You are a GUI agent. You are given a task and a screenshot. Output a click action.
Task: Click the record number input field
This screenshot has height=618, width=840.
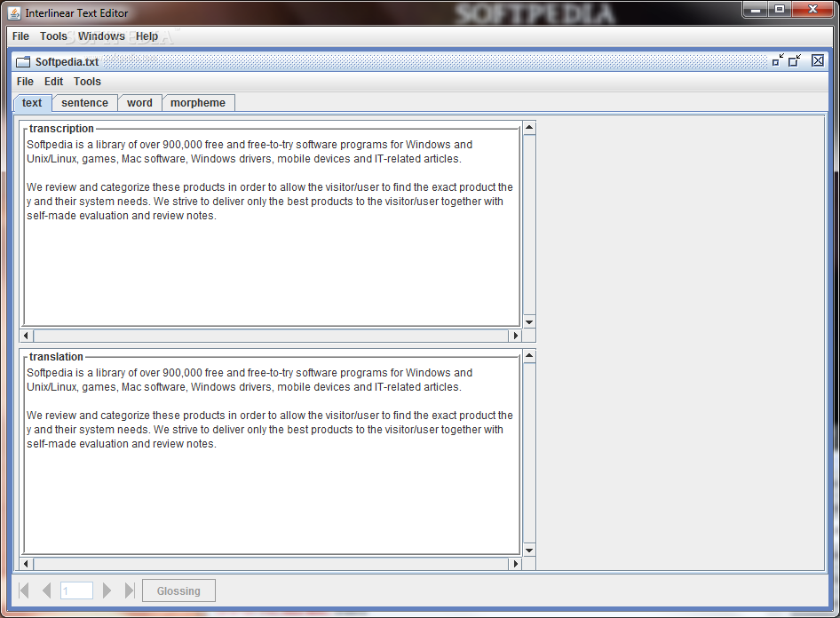click(x=76, y=590)
